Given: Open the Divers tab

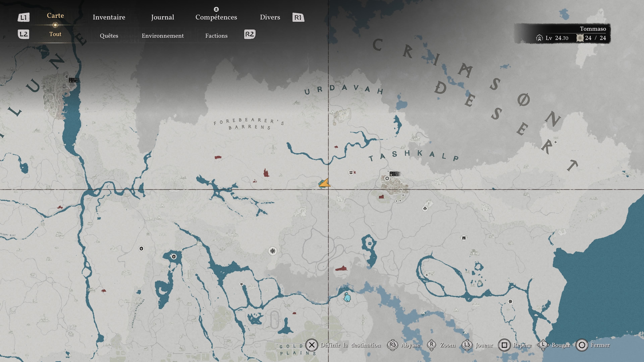Looking at the screenshot, I should (x=270, y=17).
